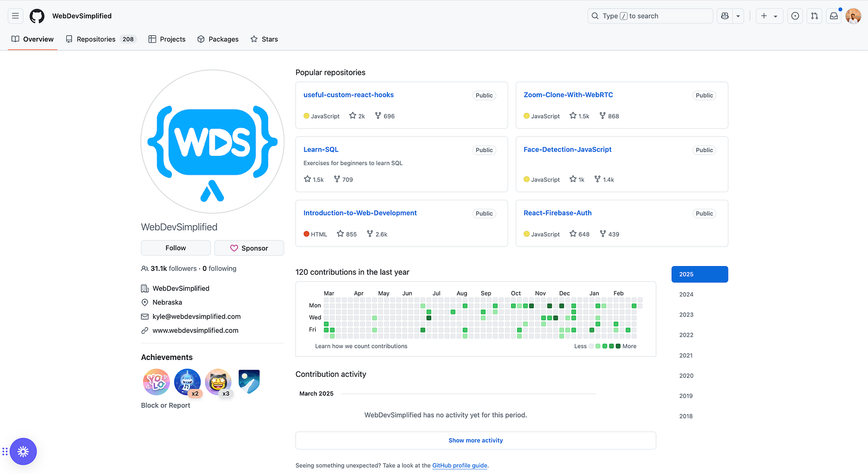The height and width of the screenshot is (474, 868).
Task: Open the purple floating assistant button
Action: click(23, 451)
